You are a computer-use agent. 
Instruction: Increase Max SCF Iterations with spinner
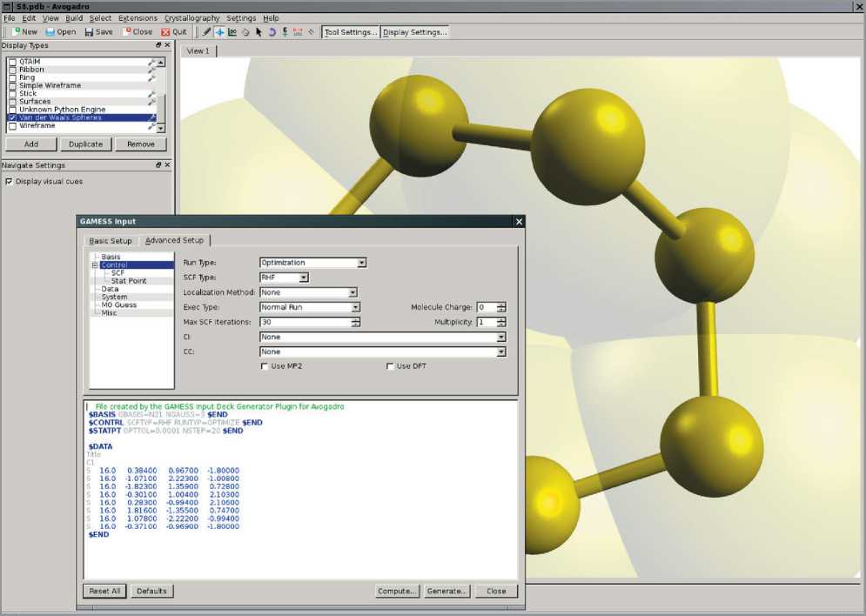(x=355, y=319)
